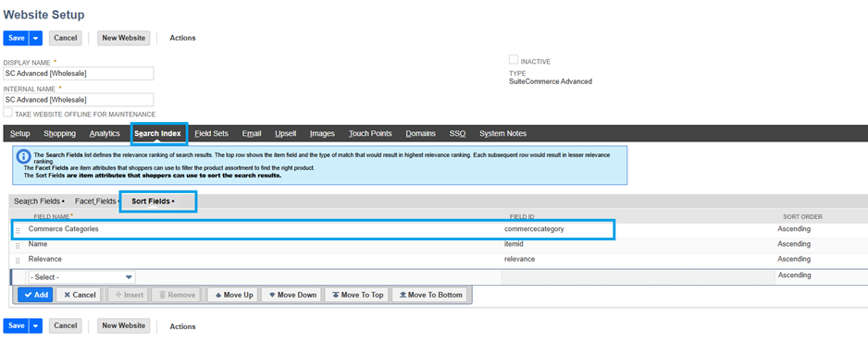This screenshot has height=342, width=868.
Task: Select the Facet Fields subtab
Action: point(97,202)
